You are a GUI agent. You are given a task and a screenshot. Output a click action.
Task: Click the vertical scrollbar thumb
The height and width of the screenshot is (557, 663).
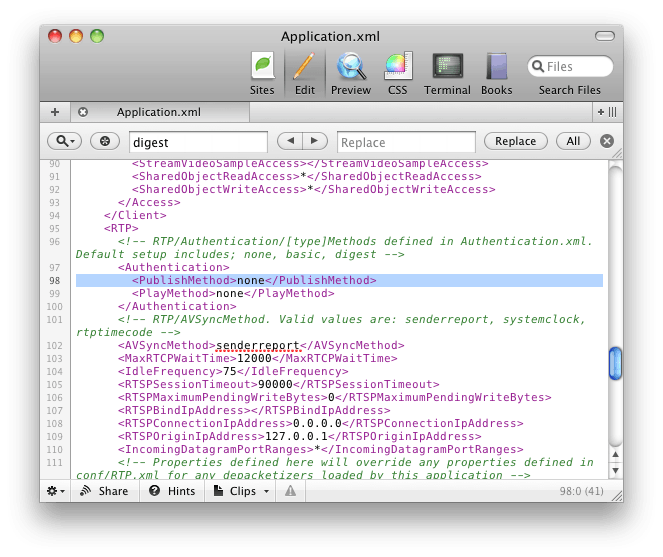[x=615, y=363]
